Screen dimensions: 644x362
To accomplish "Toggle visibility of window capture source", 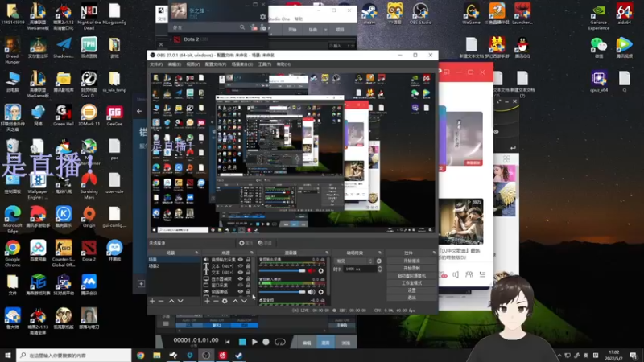I will (241, 286).
